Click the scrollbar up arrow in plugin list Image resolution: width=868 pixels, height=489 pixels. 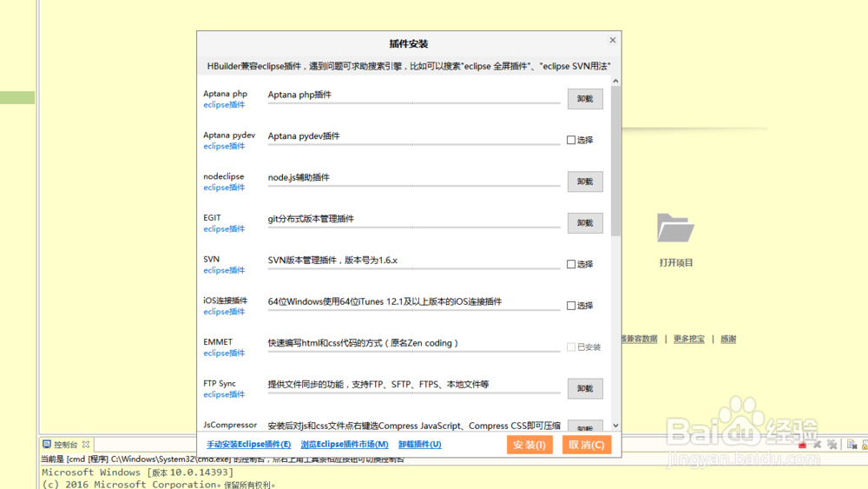pyautogui.click(x=615, y=81)
